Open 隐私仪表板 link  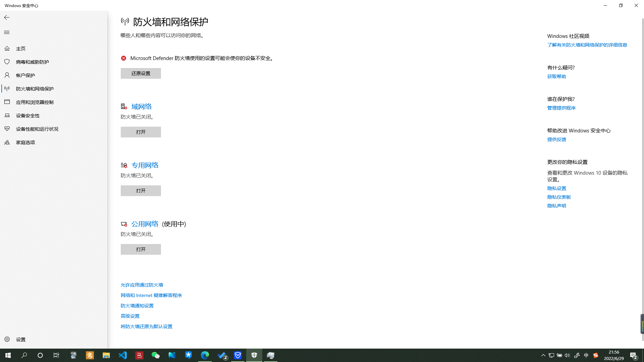tap(559, 197)
